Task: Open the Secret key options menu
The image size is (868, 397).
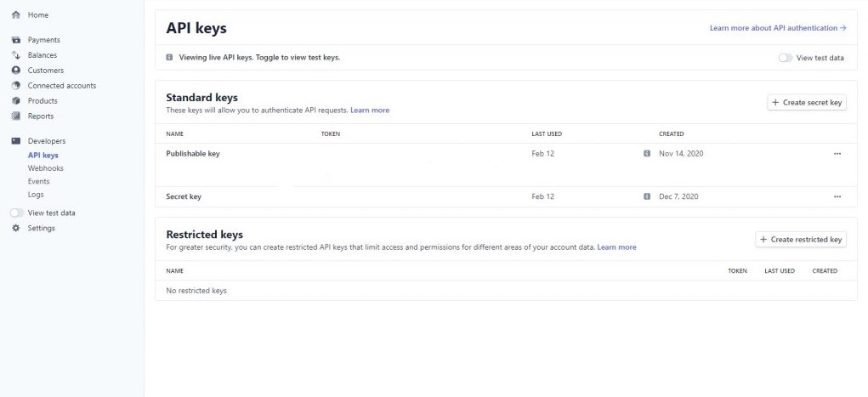Action: coord(837,196)
